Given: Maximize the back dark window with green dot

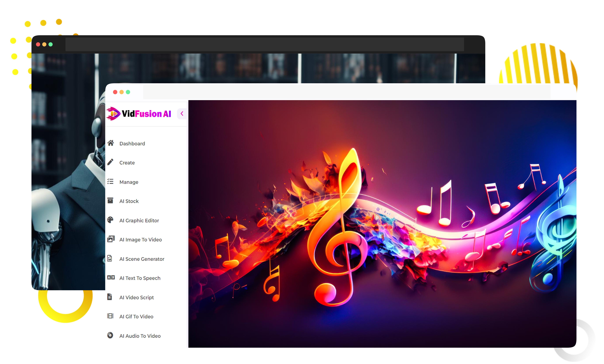Looking at the screenshot, I should coord(50,44).
